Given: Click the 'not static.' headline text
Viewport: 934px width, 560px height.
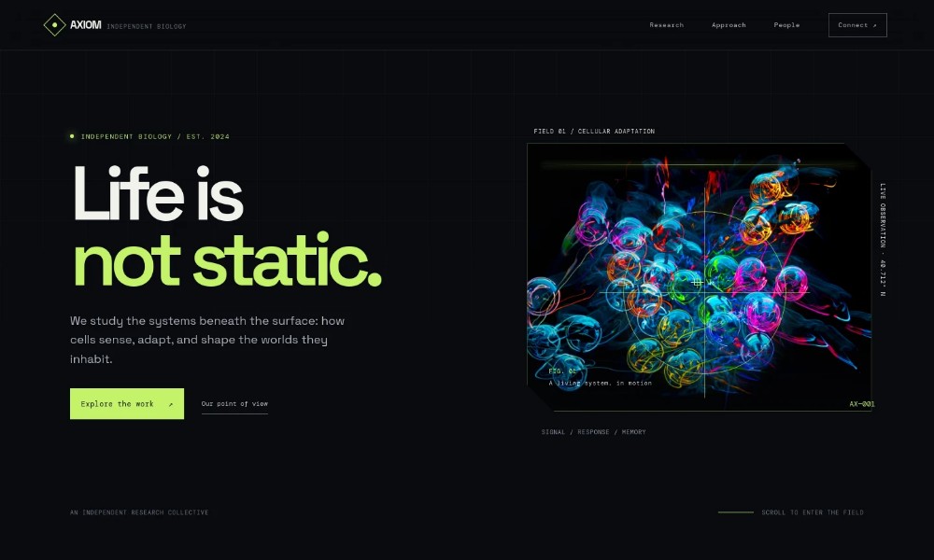Looking at the screenshot, I should (226, 261).
